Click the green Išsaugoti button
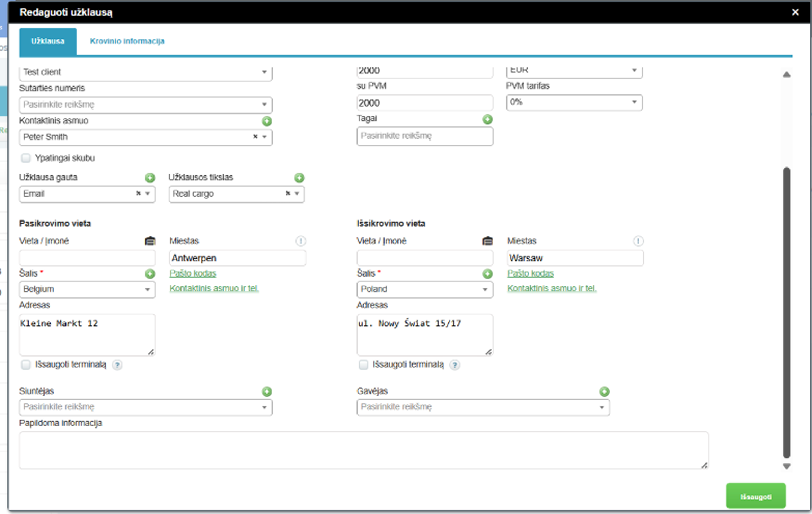Image resolution: width=812 pixels, height=514 pixels. click(756, 497)
